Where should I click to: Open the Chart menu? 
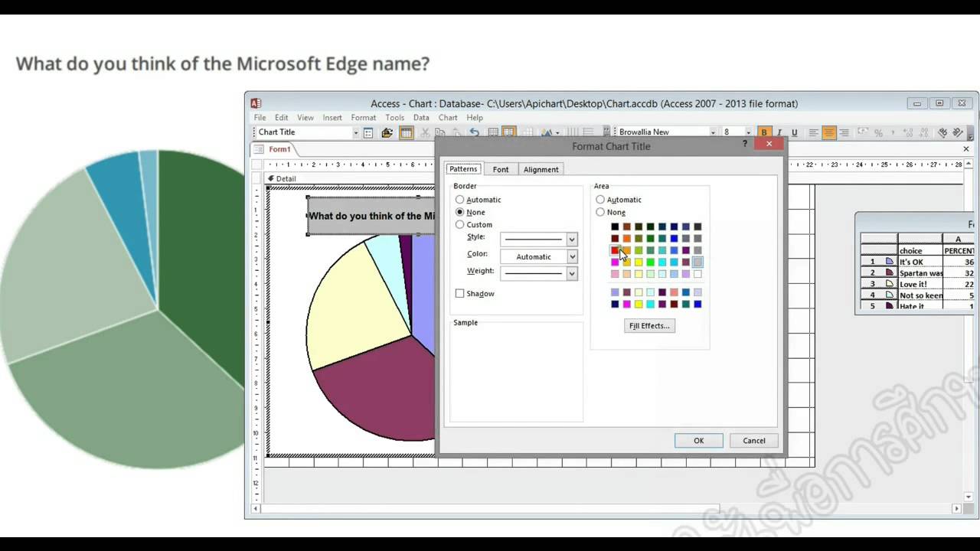coord(448,118)
